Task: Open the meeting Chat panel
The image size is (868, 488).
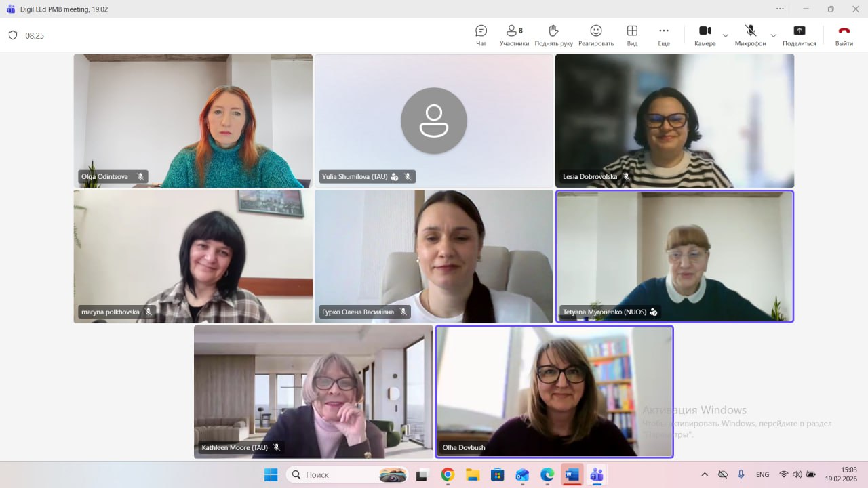Action: (x=481, y=35)
